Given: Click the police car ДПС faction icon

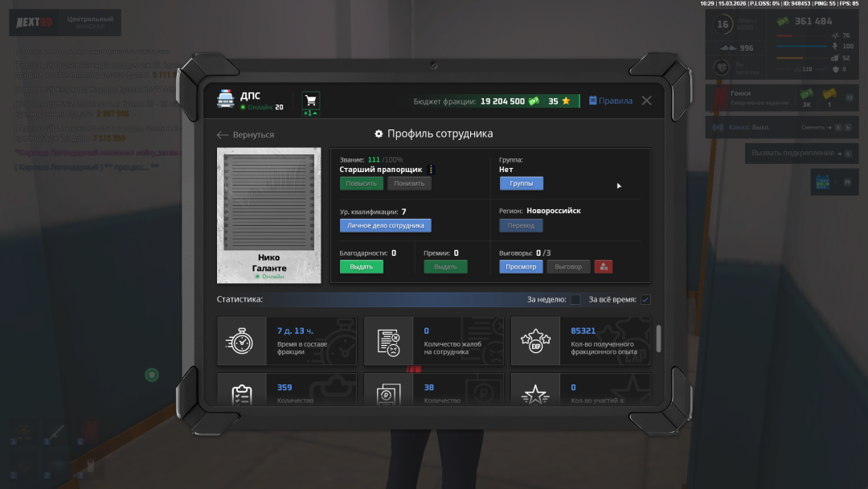Looking at the screenshot, I should [226, 100].
